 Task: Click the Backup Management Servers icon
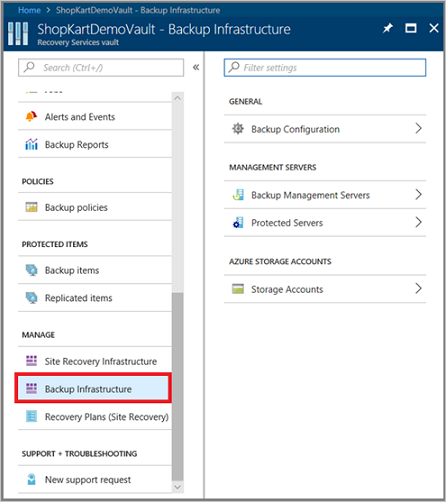(238, 195)
